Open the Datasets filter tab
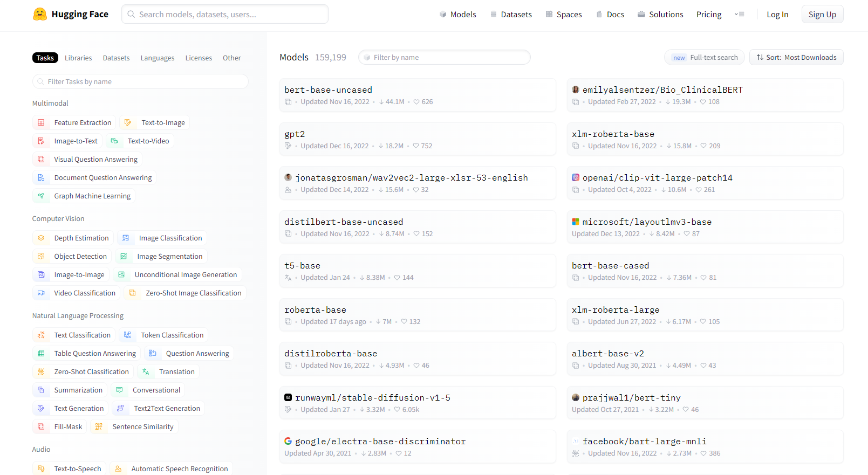 click(x=116, y=58)
